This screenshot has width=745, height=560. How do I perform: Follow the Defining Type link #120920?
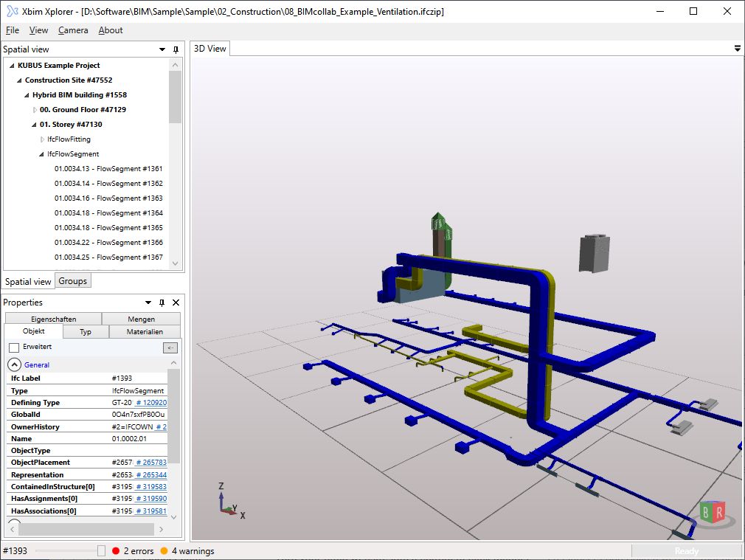(x=152, y=402)
